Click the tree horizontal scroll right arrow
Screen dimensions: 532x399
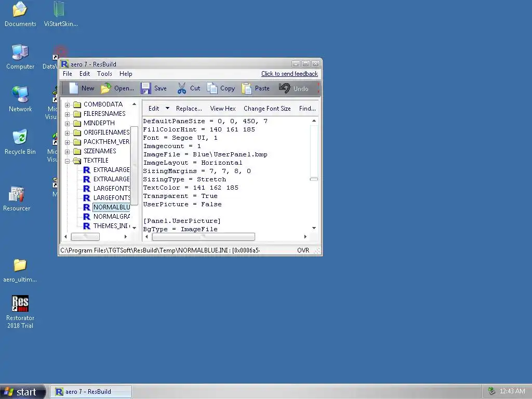(126, 236)
